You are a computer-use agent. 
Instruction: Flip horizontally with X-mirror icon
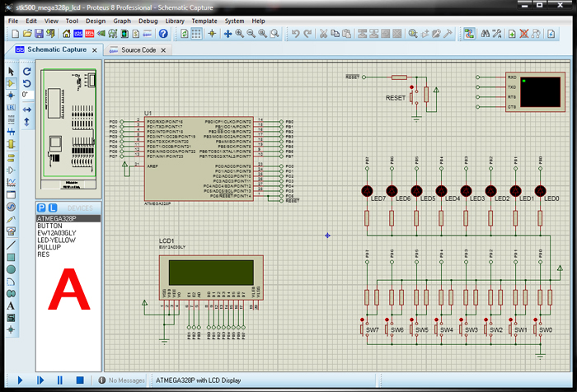(27, 110)
